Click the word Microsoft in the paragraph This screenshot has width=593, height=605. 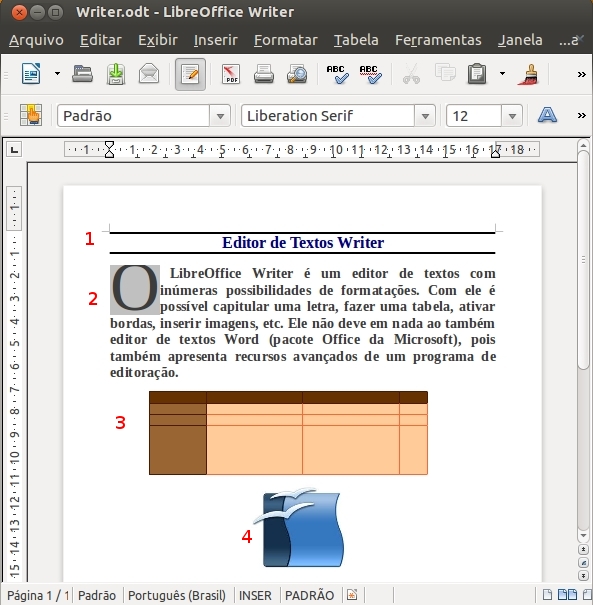(424, 340)
